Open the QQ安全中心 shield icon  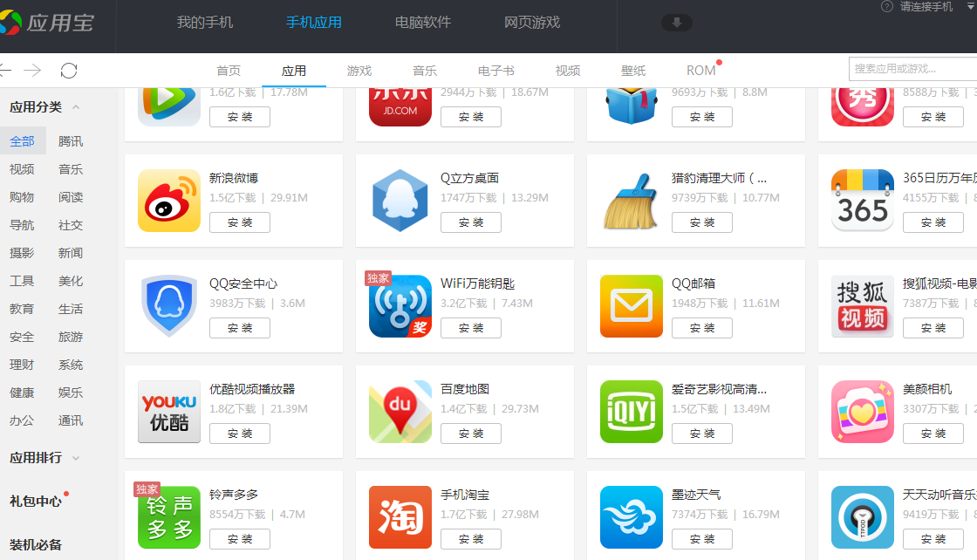click(169, 306)
